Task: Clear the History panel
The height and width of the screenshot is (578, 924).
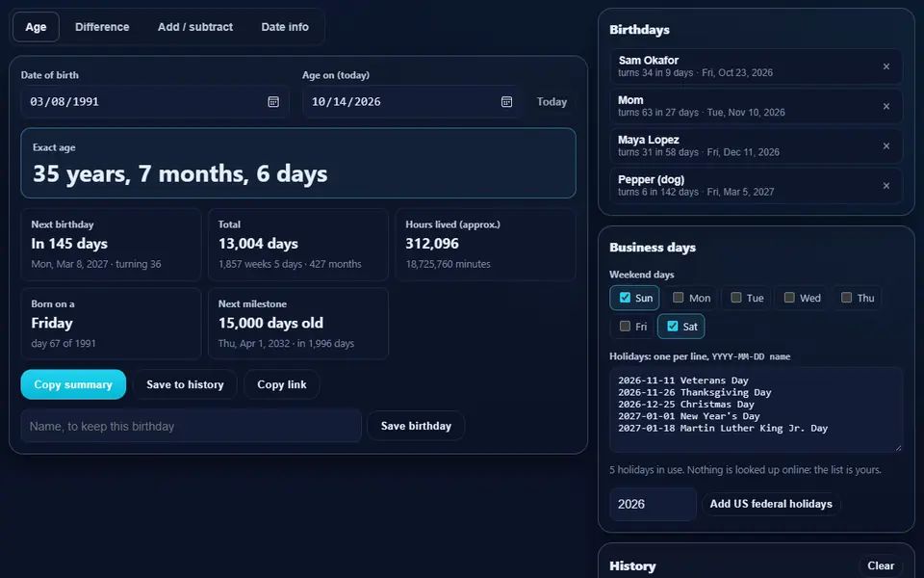Action: (881, 565)
